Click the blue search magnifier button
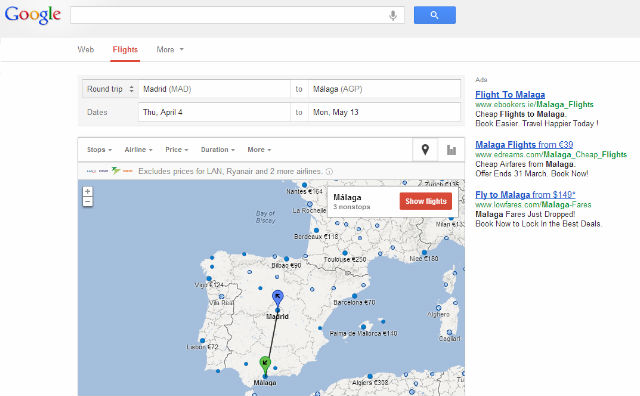The height and width of the screenshot is (396, 640). pos(435,15)
